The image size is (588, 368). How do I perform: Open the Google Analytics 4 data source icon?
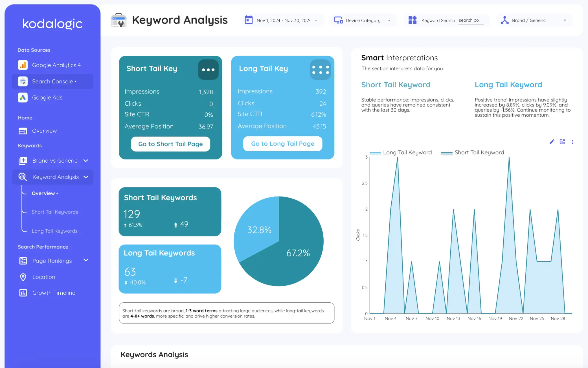23,65
